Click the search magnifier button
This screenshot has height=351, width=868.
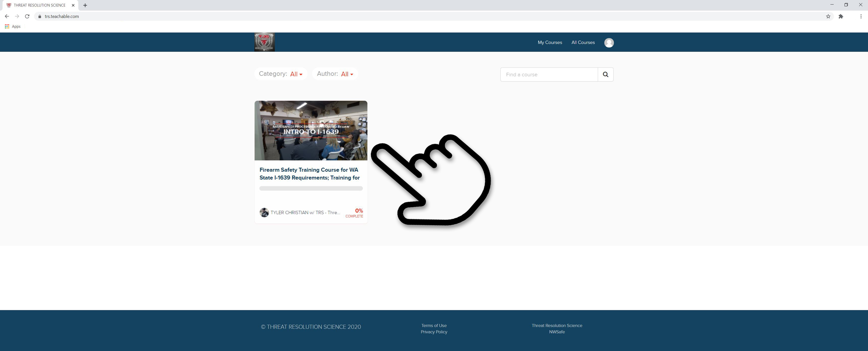605,74
